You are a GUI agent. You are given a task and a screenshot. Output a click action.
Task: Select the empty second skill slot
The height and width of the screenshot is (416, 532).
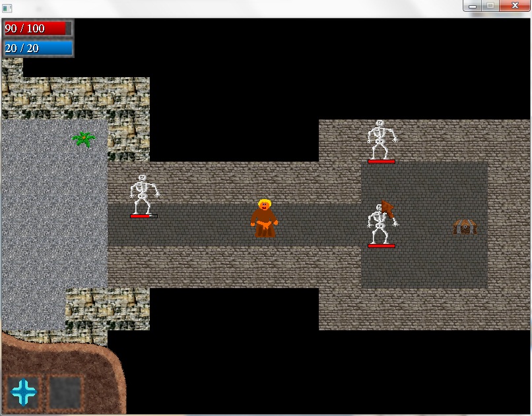[66, 392]
